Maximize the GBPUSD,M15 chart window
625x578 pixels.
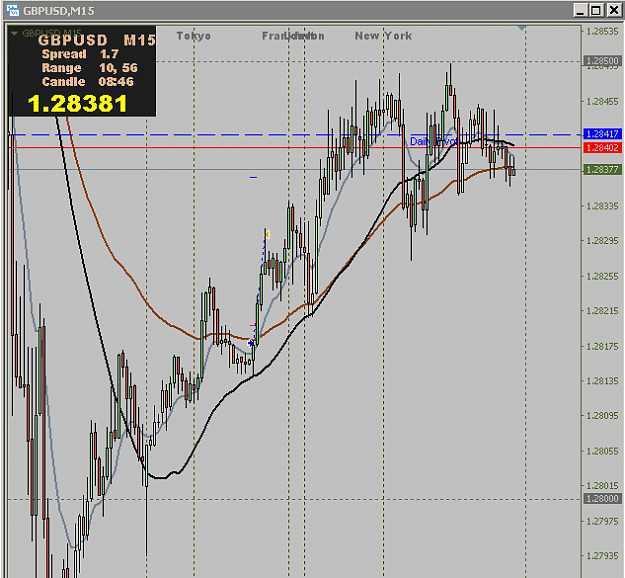point(596,10)
